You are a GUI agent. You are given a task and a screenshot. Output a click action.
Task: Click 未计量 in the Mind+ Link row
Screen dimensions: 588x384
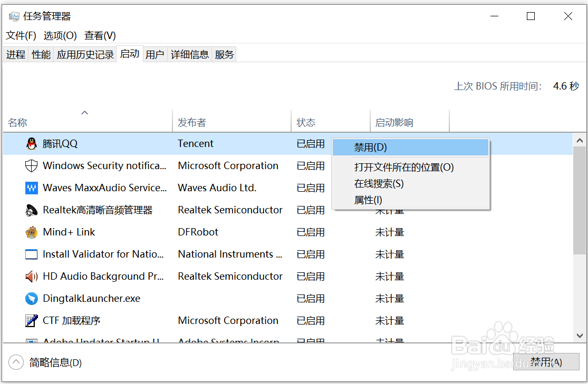coord(390,232)
